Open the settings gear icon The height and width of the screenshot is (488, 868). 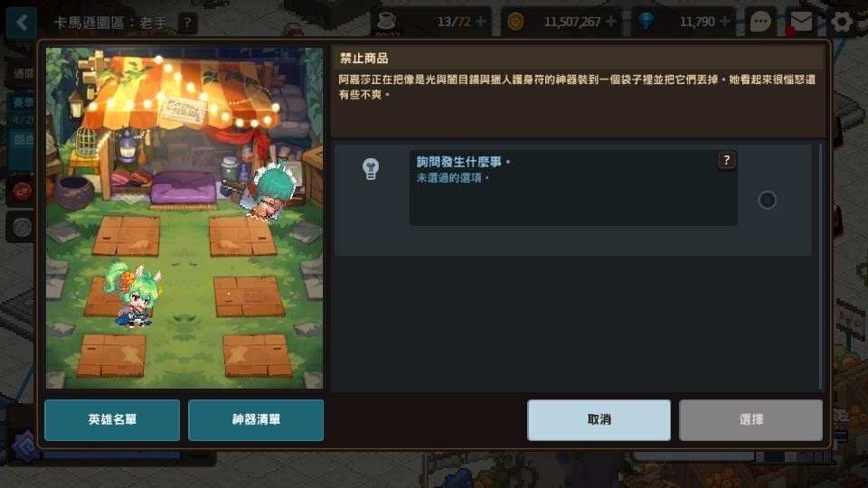[x=842, y=22]
